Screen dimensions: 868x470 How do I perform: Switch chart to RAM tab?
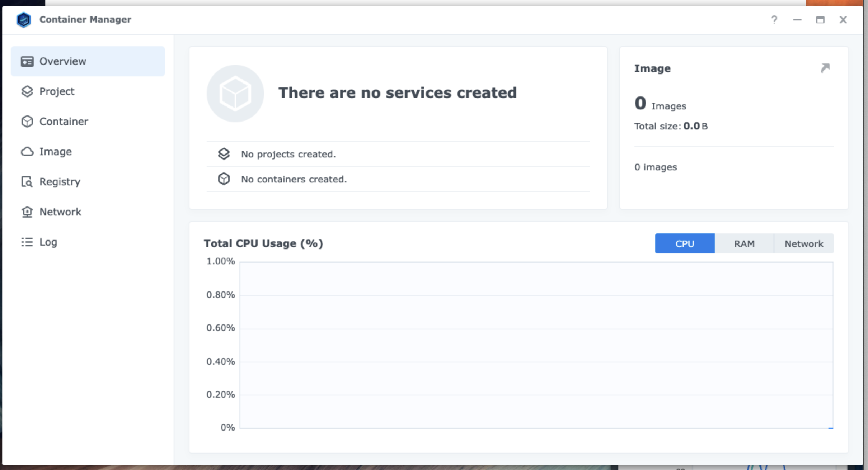744,243
